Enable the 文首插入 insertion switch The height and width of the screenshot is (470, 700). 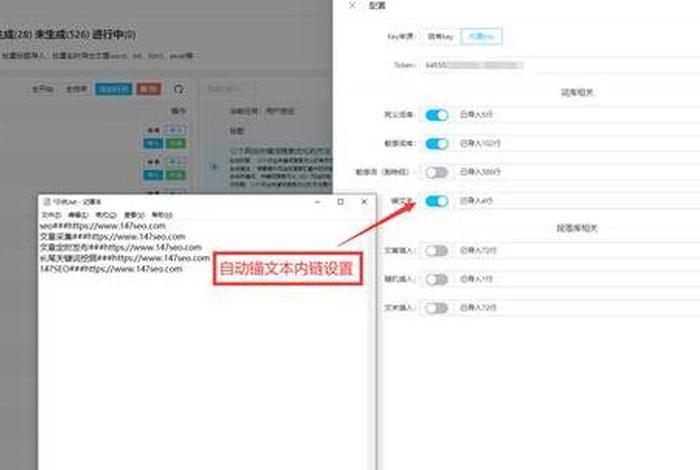click(x=437, y=251)
